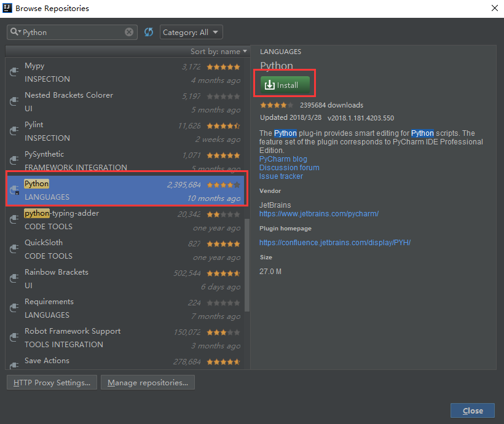Viewport: 504px width, 424px height.
Task: Select the Rainbow Brackets row
Action: coord(125,279)
